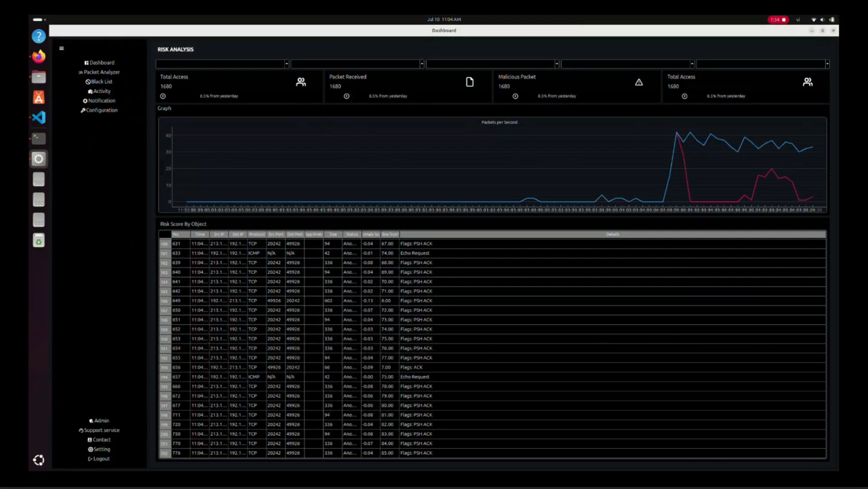Click the Status column header

click(352, 235)
